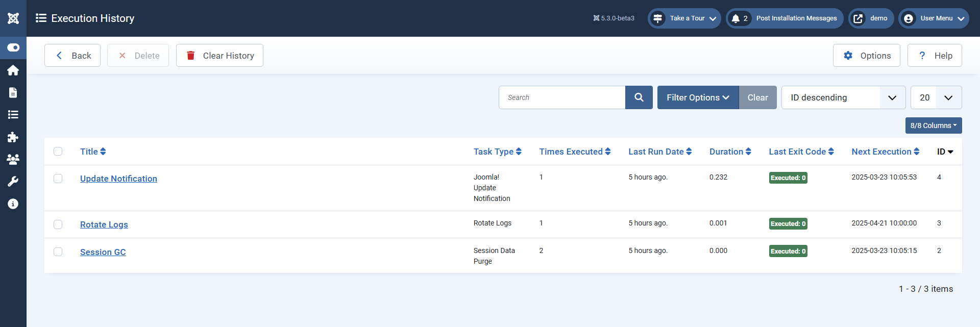Click the magnifier search button
Image resolution: width=980 pixels, height=327 pixels.
pos(639,97)
